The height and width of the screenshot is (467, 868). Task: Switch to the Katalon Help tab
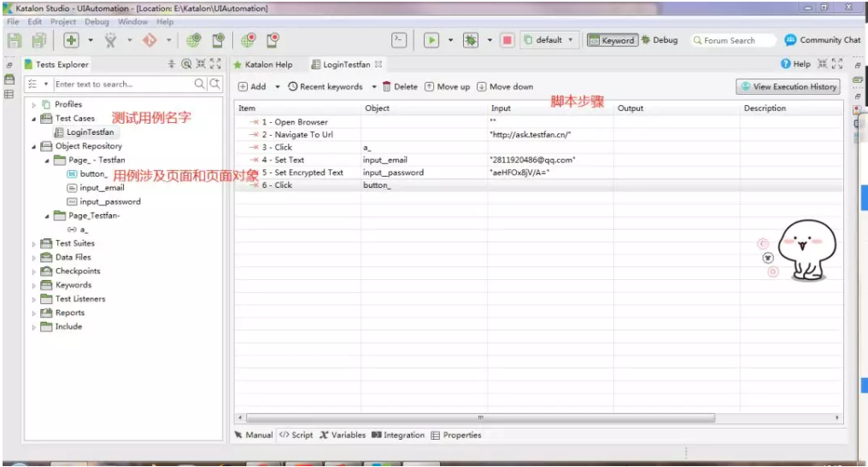pos(263,64)
